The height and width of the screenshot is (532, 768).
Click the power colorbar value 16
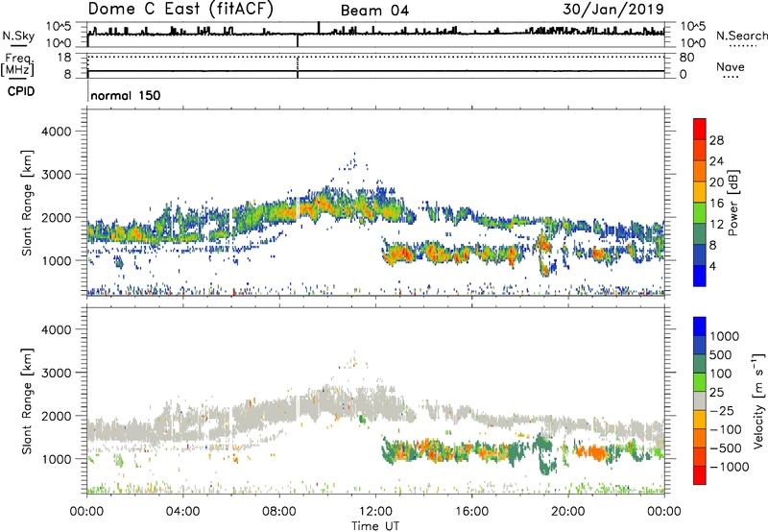click(x=716, y=204)
